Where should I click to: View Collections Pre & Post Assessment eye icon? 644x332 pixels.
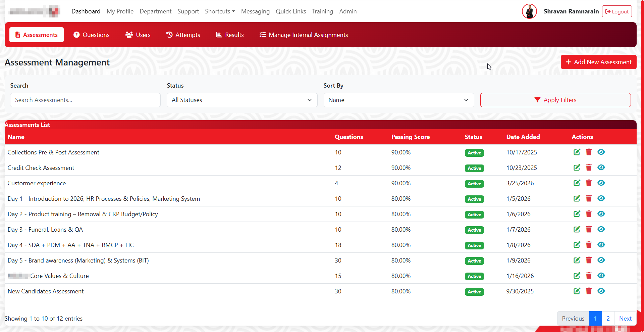pos(601,152)
